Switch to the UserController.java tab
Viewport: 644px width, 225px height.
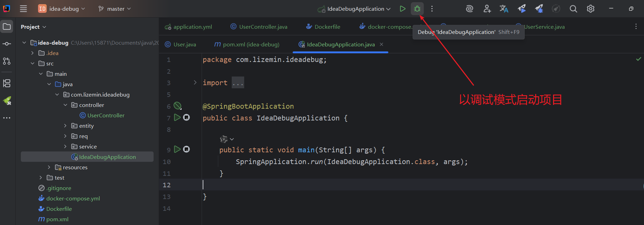(x=263, y=27)
